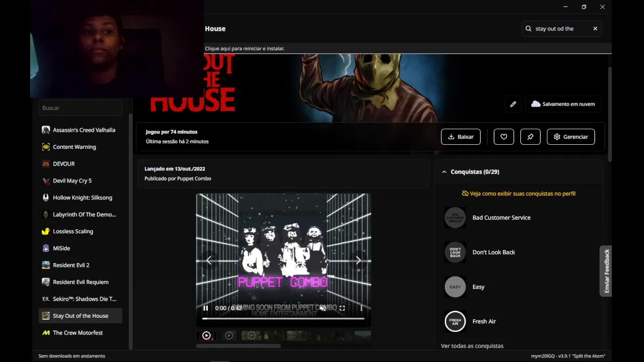The image size is (644, 362).
Task: Open link about showing achievements on profile
Action: [x=519, y=194]
